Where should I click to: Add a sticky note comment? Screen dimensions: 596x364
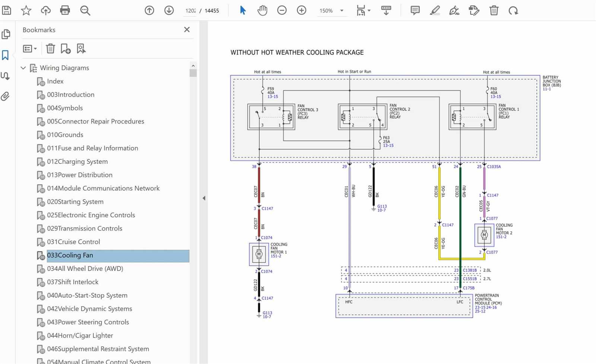(x=415, y=10)
